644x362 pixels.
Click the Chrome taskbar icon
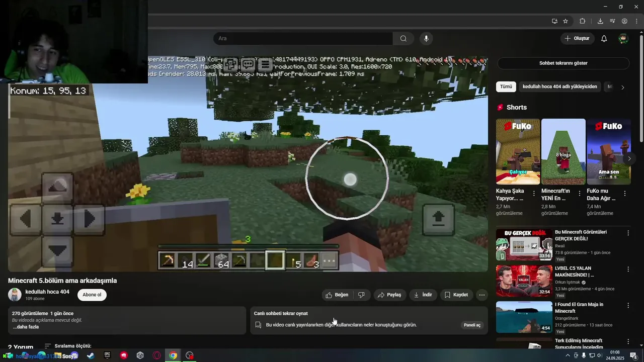[173, 355]
